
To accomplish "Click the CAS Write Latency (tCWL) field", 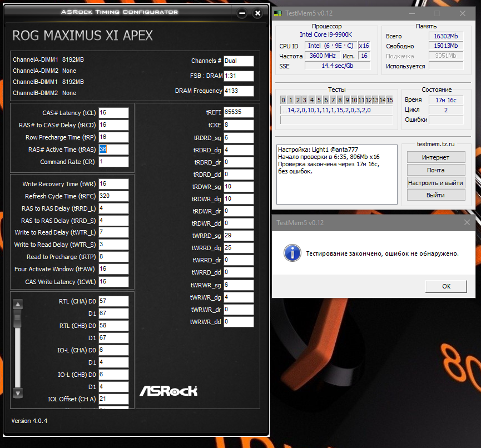I will pos(113,281).
